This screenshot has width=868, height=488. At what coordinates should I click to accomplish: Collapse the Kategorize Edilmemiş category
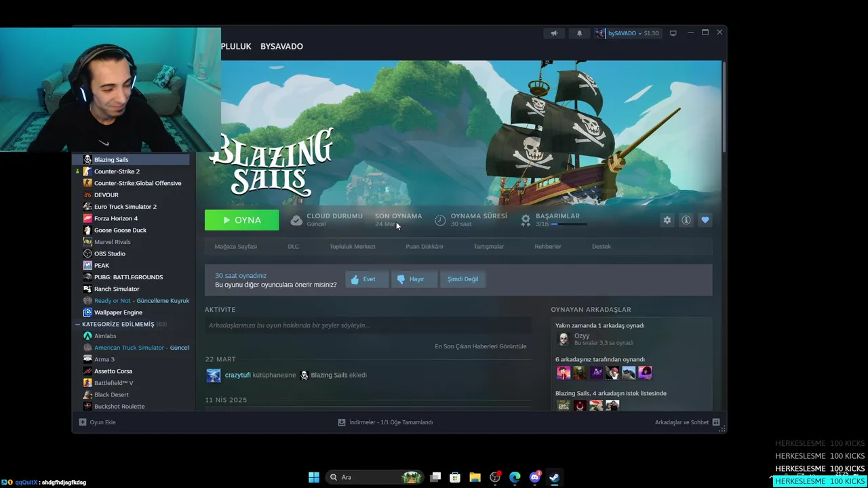click(x=78, y=324)
